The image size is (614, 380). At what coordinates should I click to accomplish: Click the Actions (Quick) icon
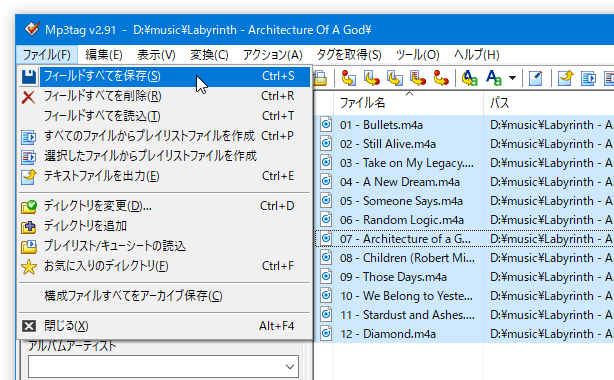[493, 78]
